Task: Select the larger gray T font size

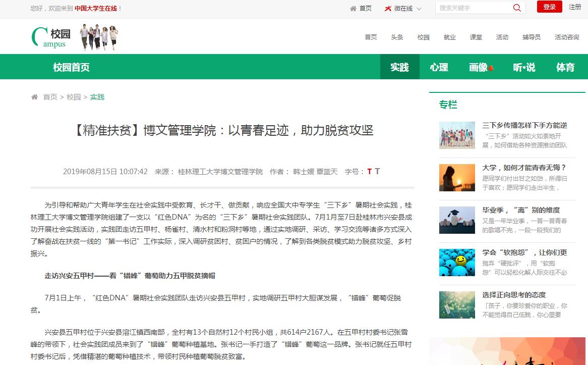Action: tap(377, 171)
